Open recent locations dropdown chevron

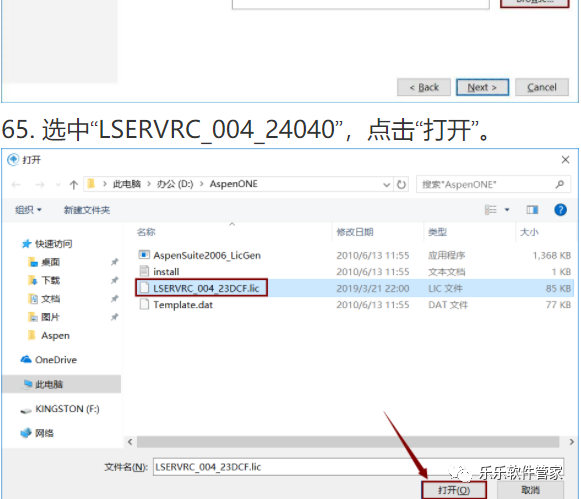(58, 184)
